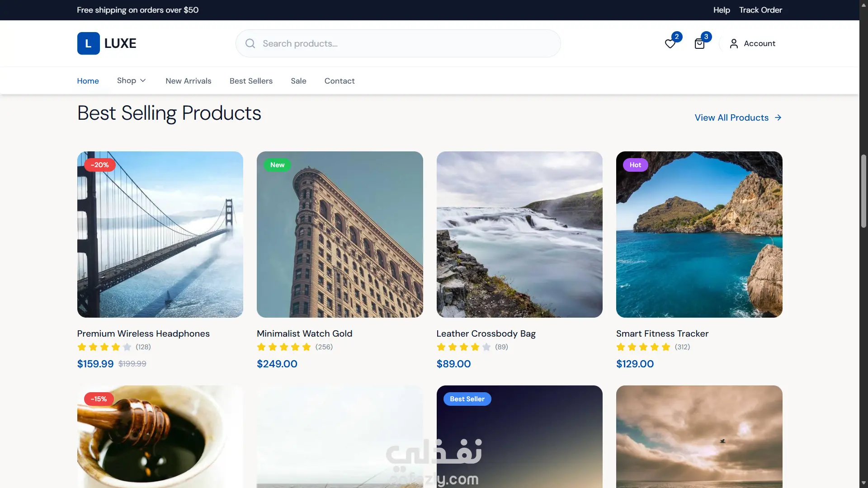Open the Premium Wireless Headphones image

160,235
